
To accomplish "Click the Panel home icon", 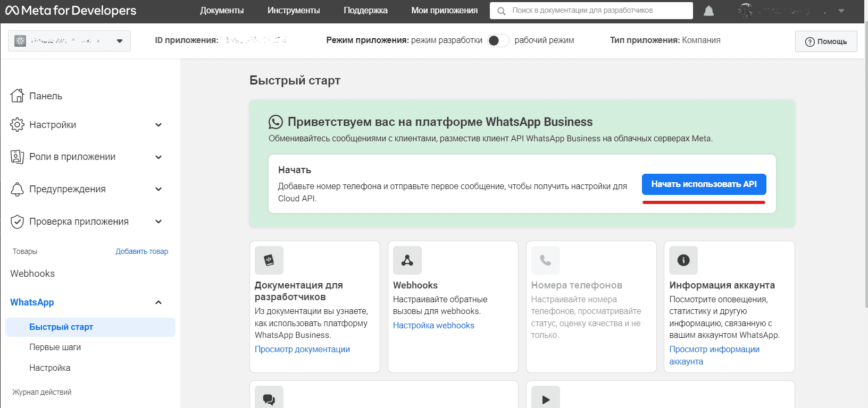I will [17, 96].
